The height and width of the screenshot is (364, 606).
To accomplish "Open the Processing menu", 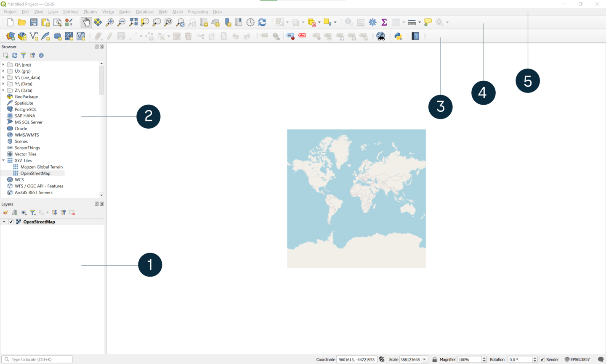I will coord(197,12).
